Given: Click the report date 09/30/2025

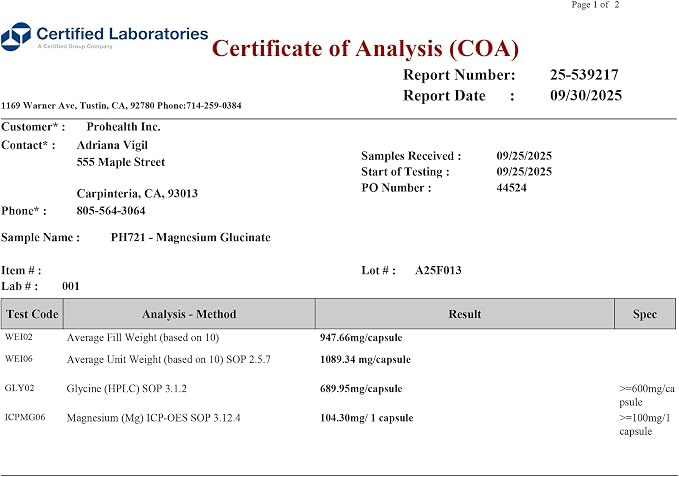Looking at the screenshot, I should click(586, 95).
